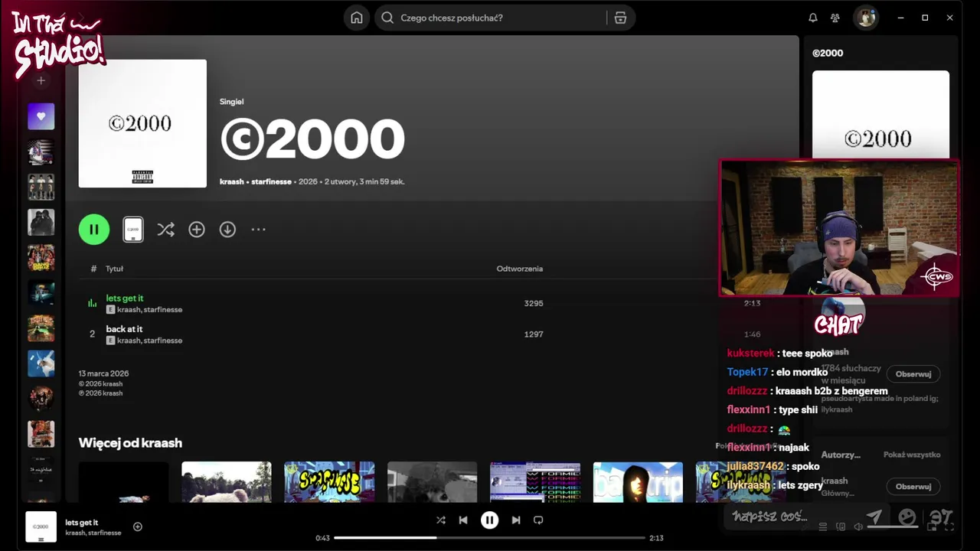Image resolution: width=980 pixels, height=551 pixels.
Task: Create playlist with library plus icon
Action: point(41,80)
